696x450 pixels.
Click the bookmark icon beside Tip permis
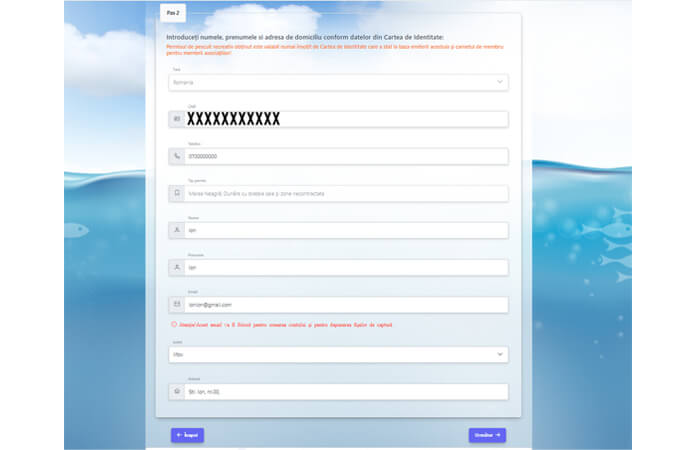pos(177,193)
